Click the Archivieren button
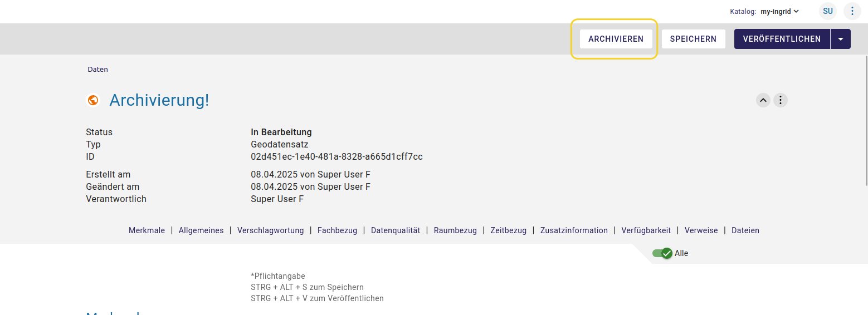This screenshot has height=315, width=868. pyautogui.click(x=616, y=39)
